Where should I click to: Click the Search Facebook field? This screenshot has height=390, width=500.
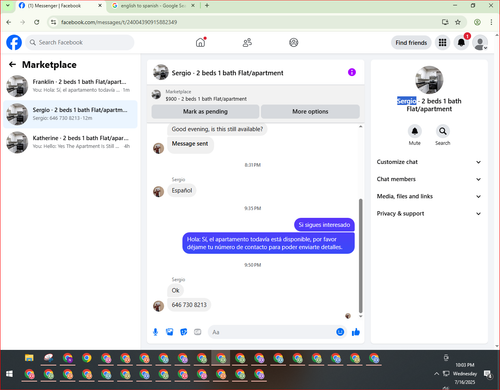[80, 42]
